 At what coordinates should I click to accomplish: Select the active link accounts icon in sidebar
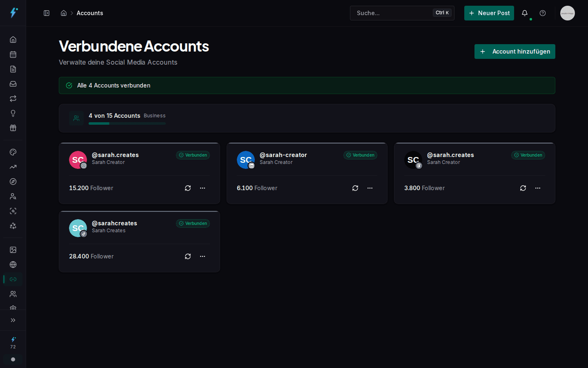13,279
